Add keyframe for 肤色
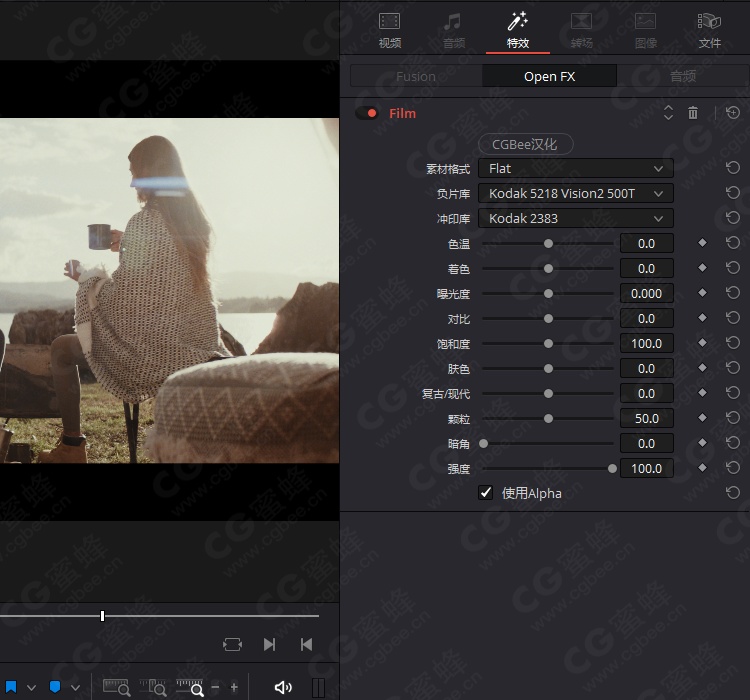Screen dimensions: 750x700 pos(702,367)
